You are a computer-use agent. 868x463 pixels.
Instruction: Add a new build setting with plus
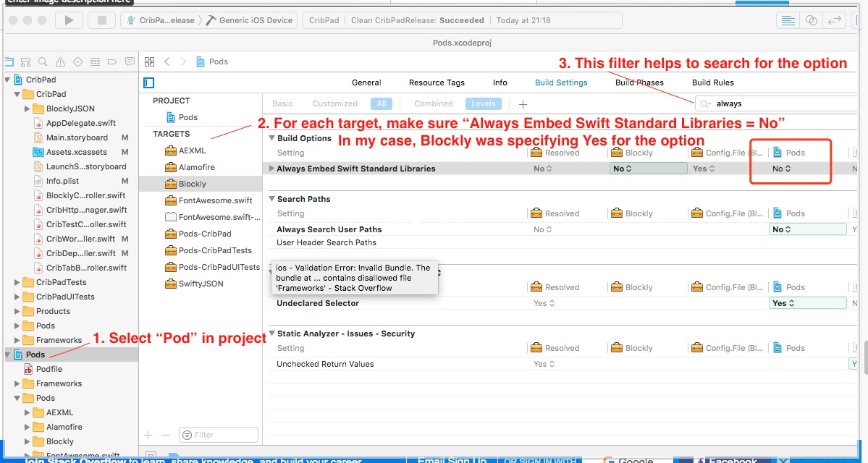click(x=523, y=104)
